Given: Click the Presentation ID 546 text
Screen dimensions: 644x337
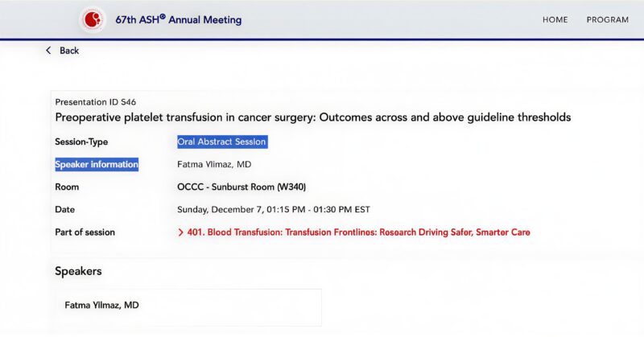Looking at the screenshot, I should click(95, 102).
